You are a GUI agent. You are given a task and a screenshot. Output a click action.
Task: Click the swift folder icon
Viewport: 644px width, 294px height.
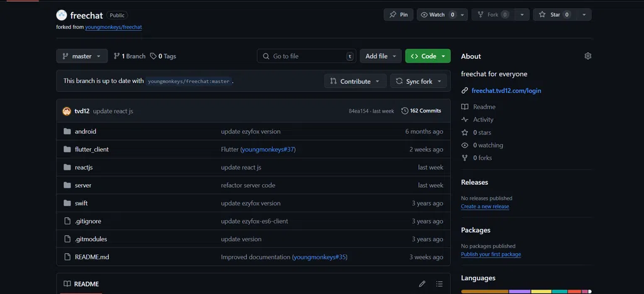click(67, 203)
